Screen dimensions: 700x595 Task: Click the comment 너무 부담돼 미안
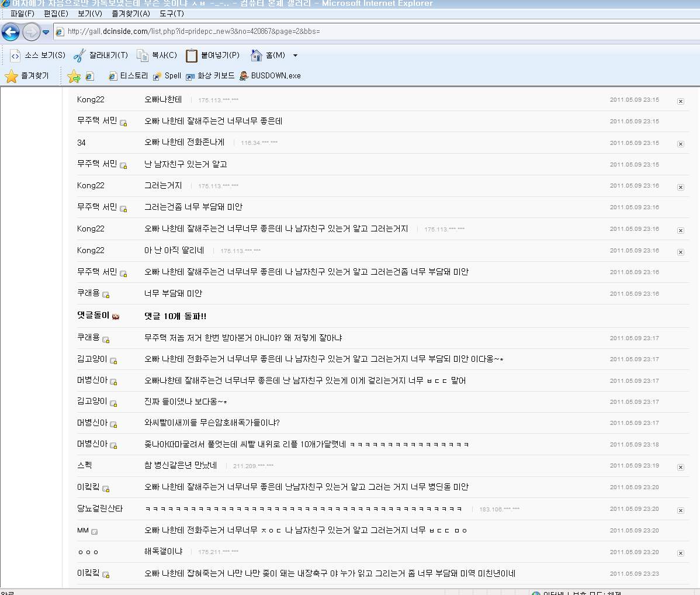(173, 293)
